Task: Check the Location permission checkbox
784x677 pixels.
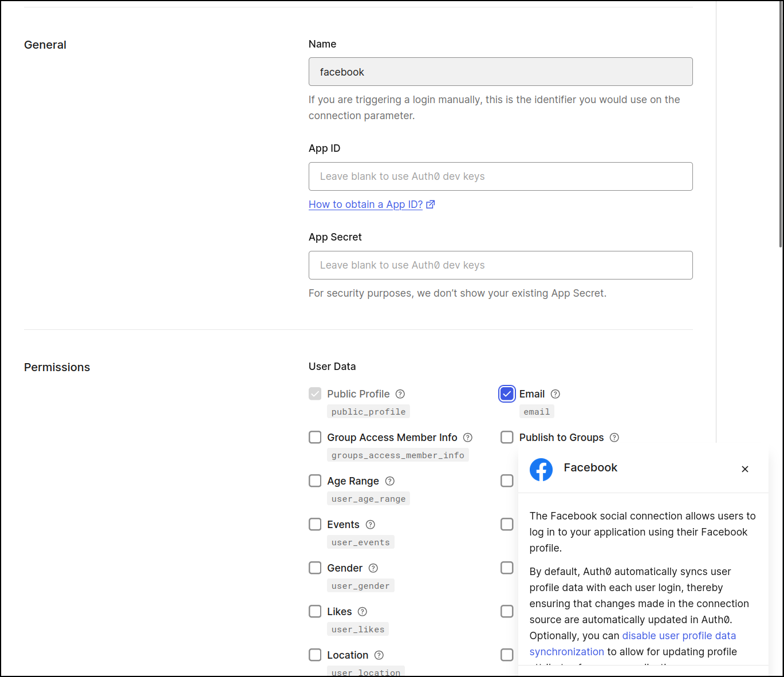Action: 315,655
